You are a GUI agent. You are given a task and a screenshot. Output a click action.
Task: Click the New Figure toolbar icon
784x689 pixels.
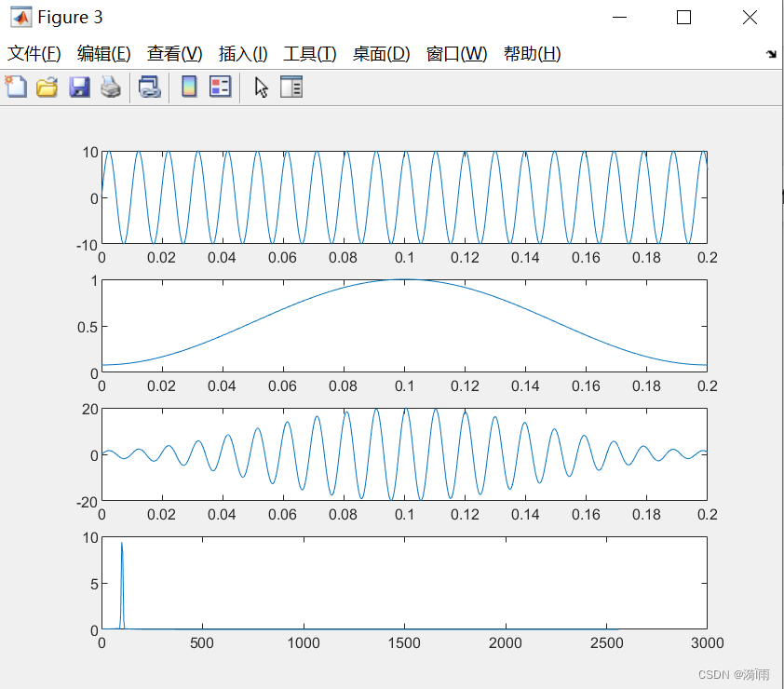tap(16, 87)
